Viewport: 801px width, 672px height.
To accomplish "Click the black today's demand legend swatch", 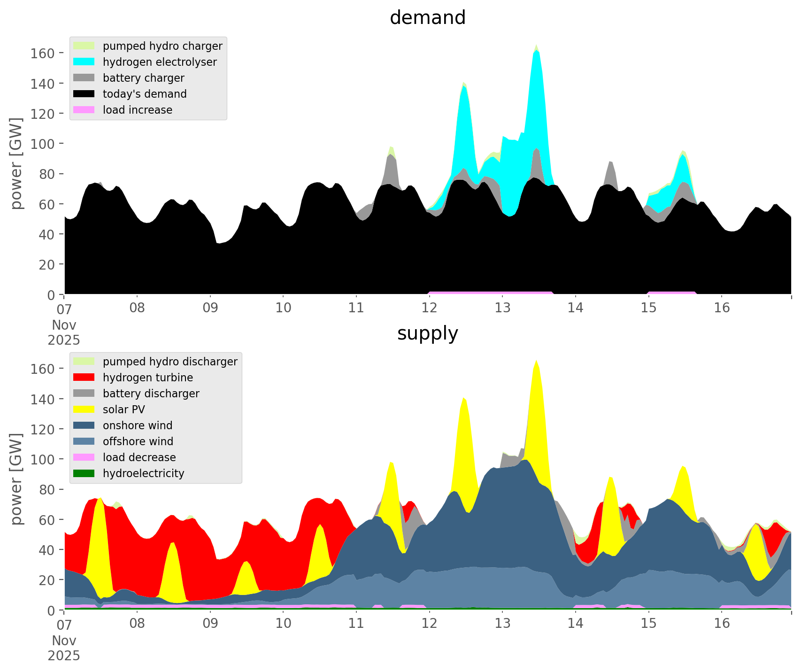I will pos(84,94).
